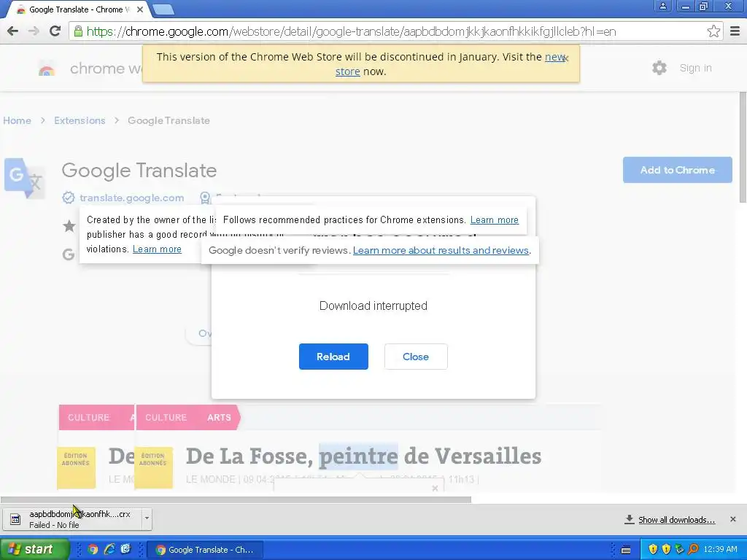
Task: Close the small translation popup
Action: coord(435,488)
